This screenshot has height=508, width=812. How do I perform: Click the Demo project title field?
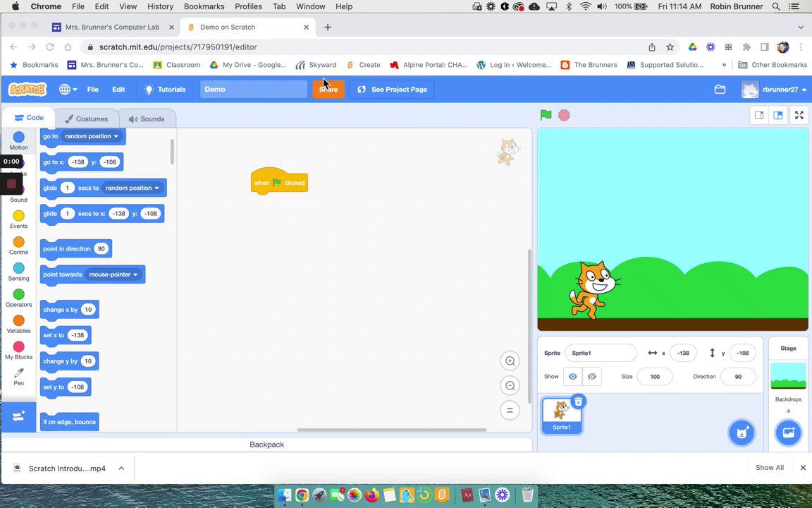254,89
